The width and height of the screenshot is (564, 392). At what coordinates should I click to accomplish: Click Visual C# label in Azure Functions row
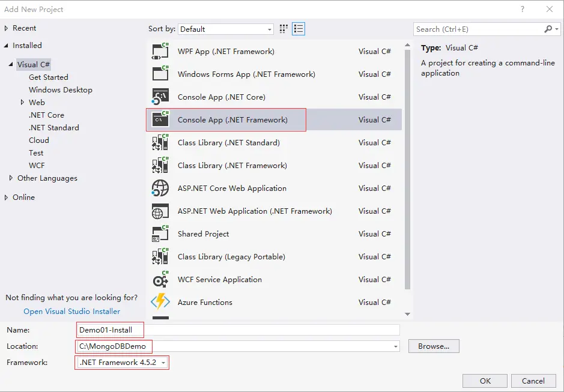374,303
